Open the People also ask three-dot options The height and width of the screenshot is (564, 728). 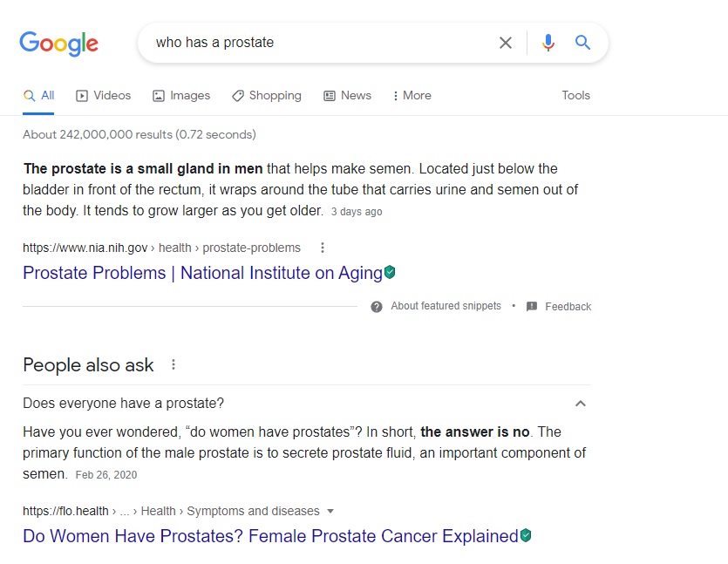coord(173,365)
